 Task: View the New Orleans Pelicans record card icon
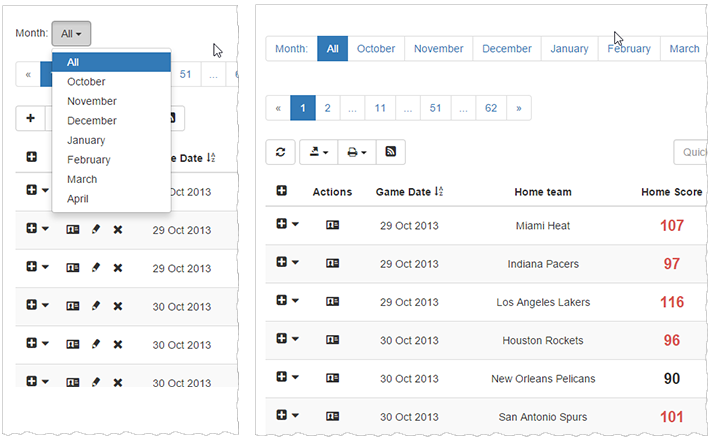(332, 378)
